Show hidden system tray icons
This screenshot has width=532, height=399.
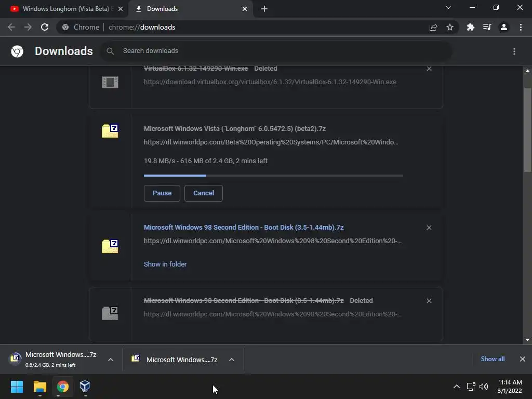pos(457,387)
